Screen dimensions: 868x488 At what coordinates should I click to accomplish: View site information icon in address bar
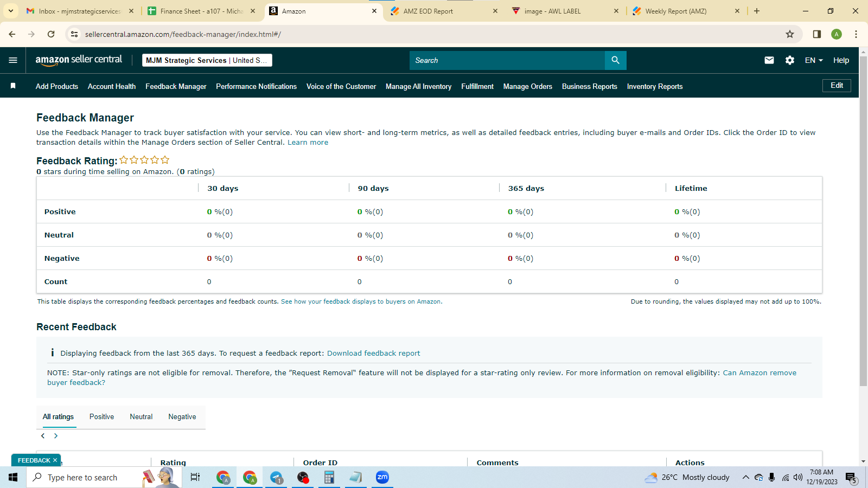click(74, 34)
